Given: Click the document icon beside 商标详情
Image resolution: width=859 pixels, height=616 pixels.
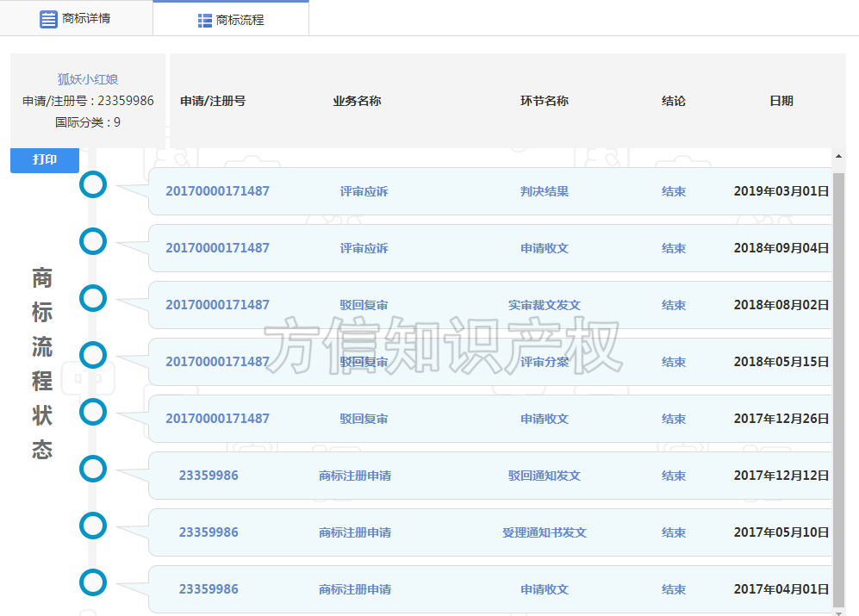Looking at the screenshot, I should coord(49,18).
